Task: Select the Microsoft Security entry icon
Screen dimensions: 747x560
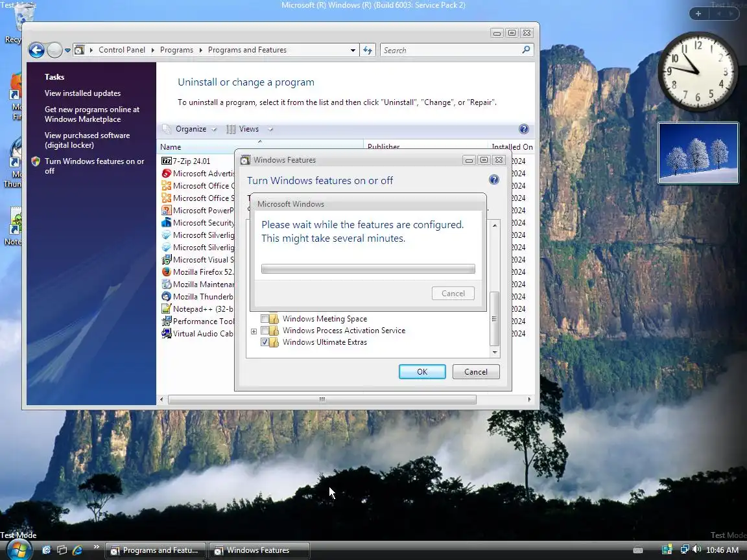Action: (x=166, y=223)
